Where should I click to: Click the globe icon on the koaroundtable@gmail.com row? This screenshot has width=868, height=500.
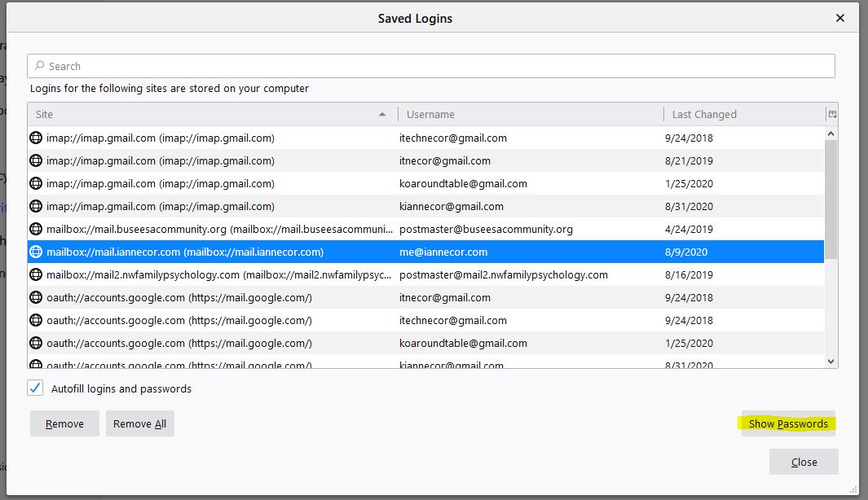point(36,183)
